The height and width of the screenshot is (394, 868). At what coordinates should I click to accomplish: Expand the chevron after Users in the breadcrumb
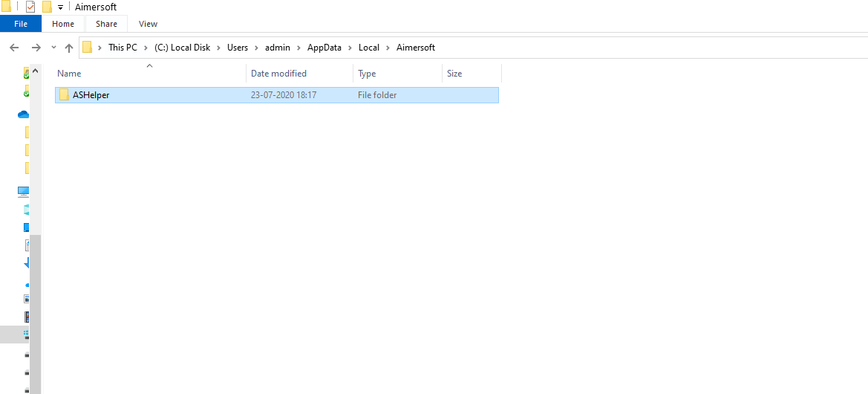pyautogui.click(x=255, y=48)
